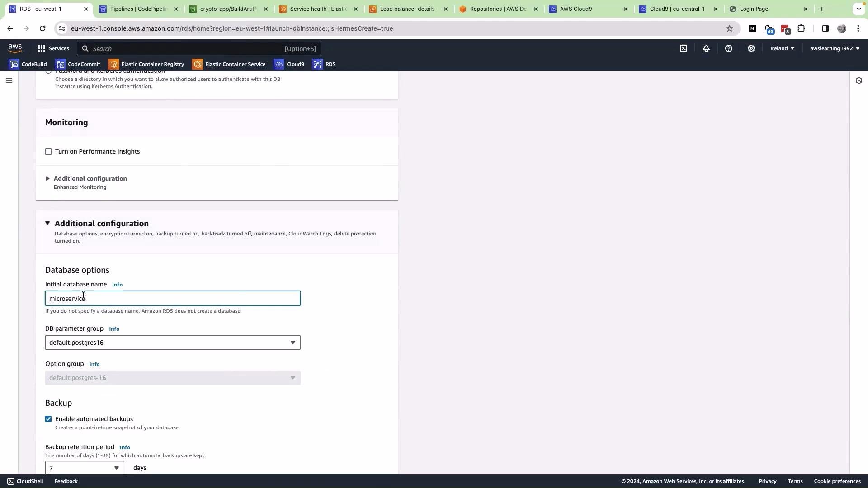
Task: Switch to Pipelines CodePipeline tab
Action: [138, 9]
